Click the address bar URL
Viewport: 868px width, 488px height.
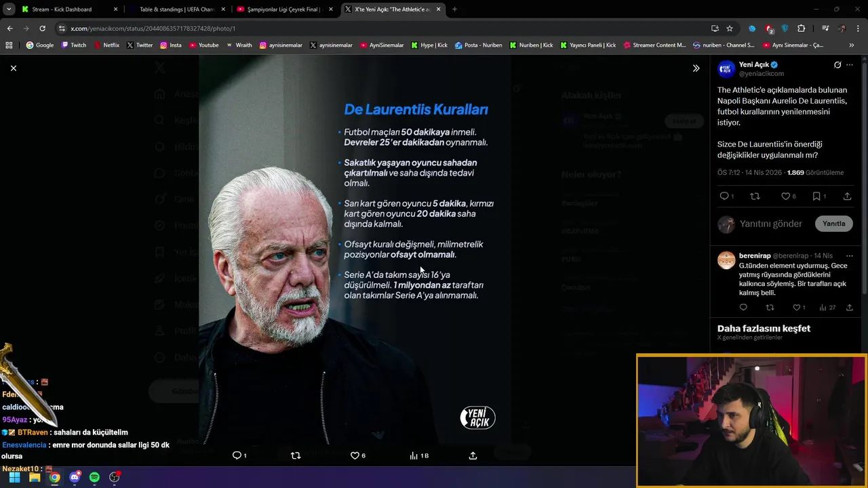coord(153,28)
